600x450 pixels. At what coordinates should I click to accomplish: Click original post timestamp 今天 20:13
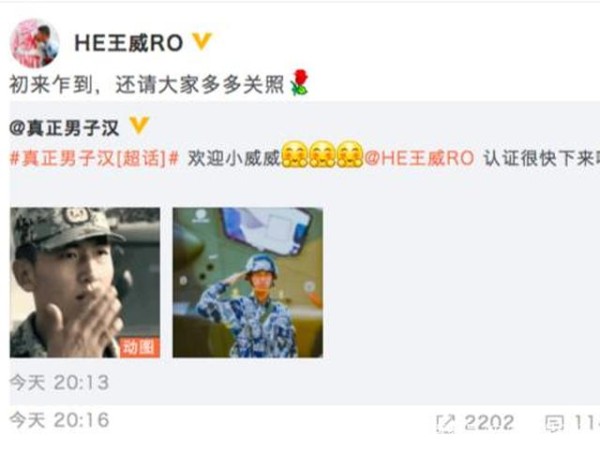point(59,383)
